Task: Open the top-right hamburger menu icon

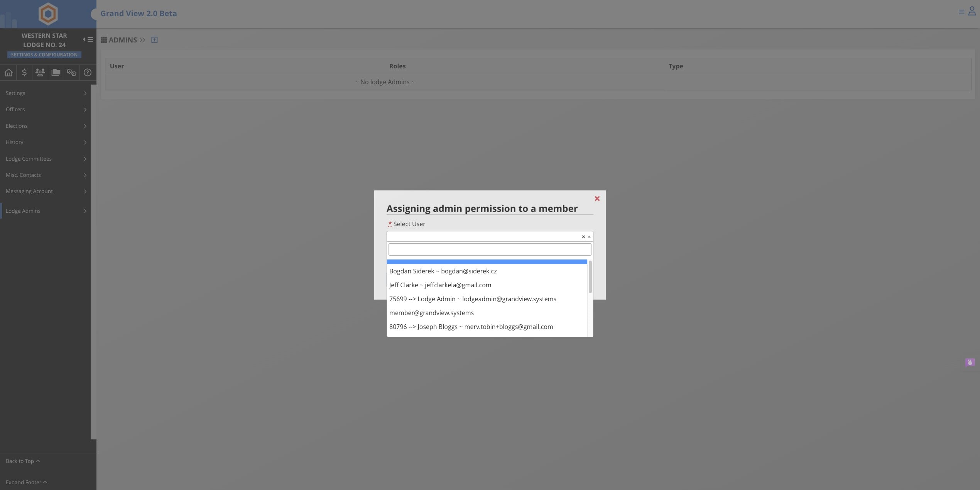Action: click(961, 12)
